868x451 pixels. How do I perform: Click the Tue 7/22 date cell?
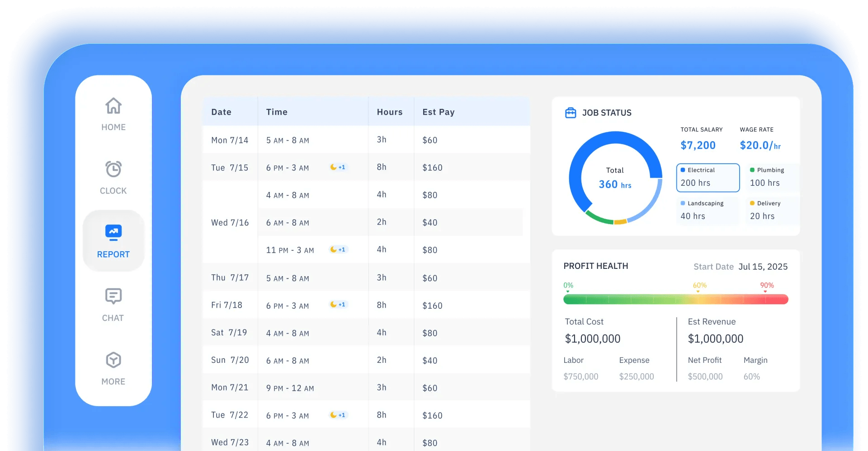point(230,415)
